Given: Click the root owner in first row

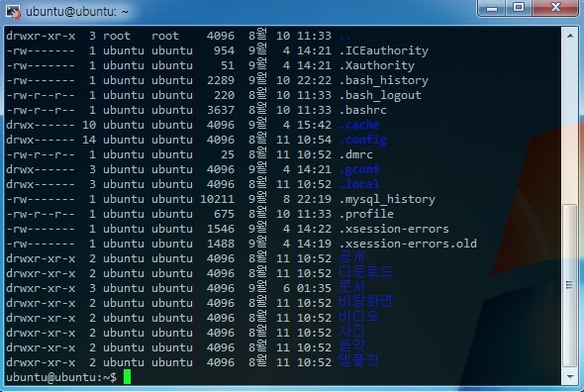Looking at the screenshot, I should click(117, 36).
